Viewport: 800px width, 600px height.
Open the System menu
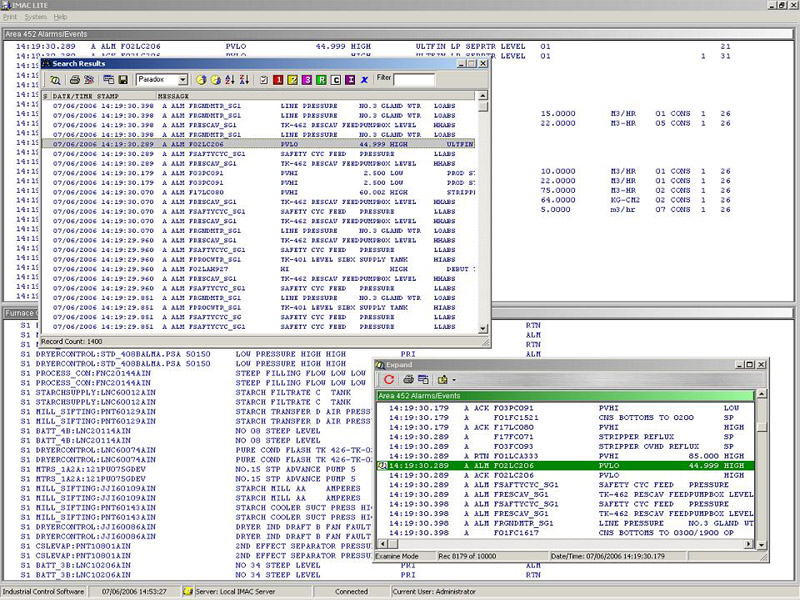[36, 17]
